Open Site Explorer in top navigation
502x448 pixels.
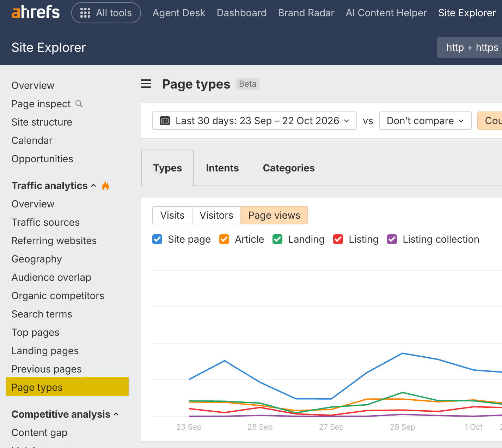coord(467,13)
